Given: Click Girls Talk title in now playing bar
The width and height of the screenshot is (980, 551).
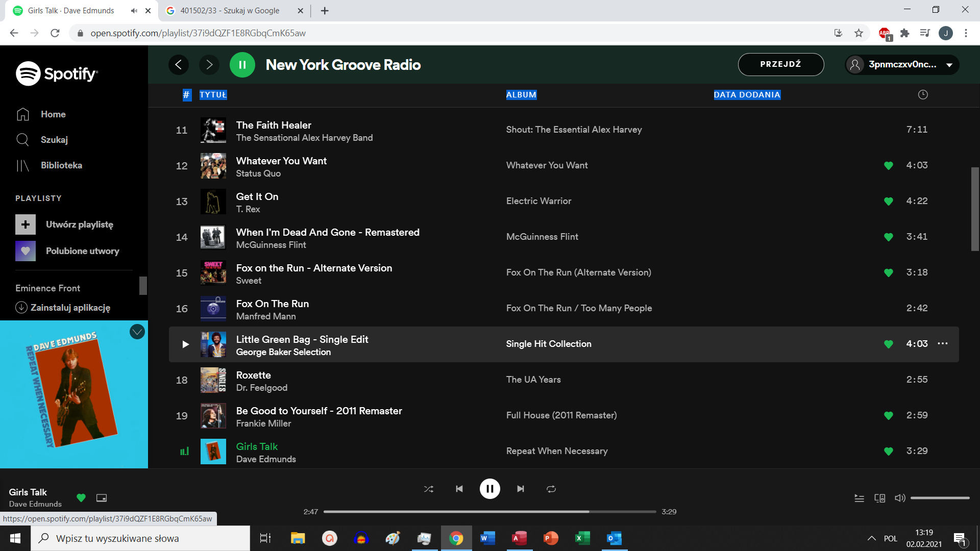Looking at the screenshot, I should click(28, 492).
